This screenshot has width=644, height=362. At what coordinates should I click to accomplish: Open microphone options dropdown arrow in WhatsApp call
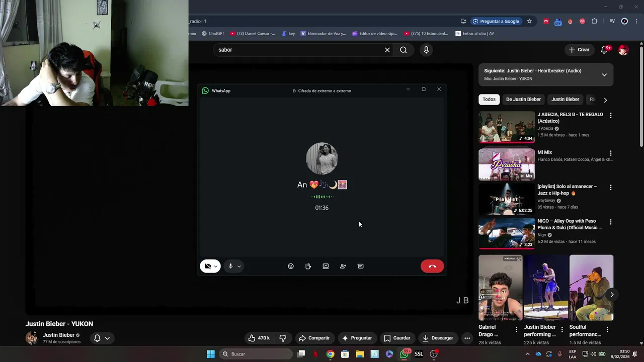click(x=239, y=266)
